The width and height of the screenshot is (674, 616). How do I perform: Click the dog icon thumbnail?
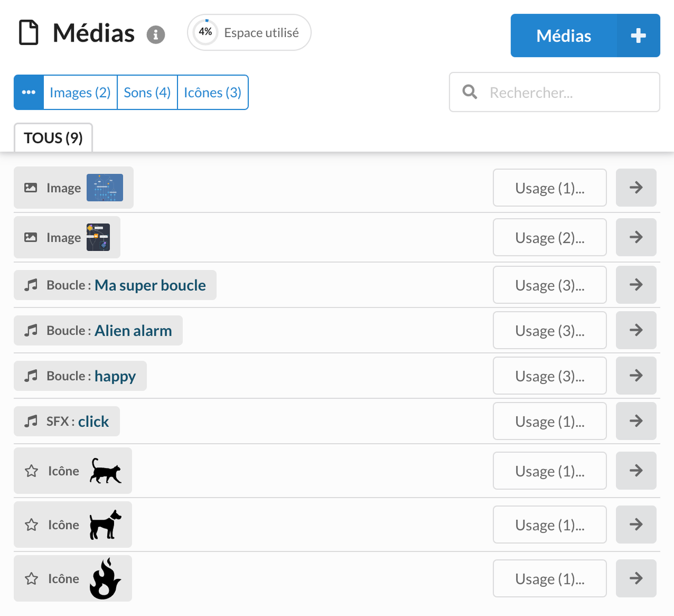(105, 524)
